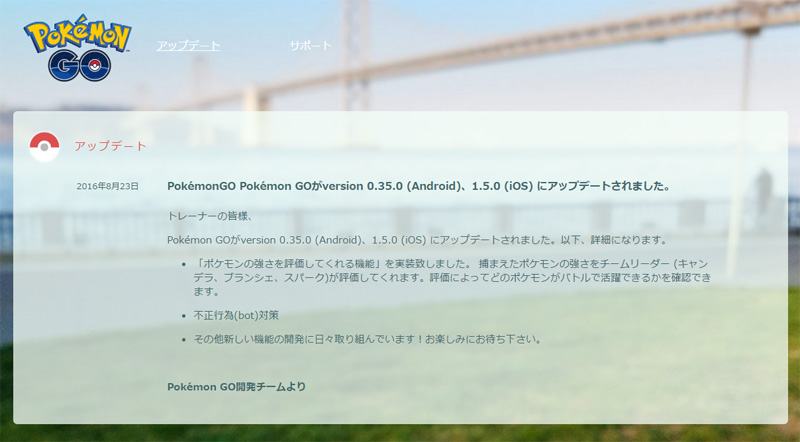Screen dimensions: 800x442
Task: Open the アップデート navigation link
Action: tap(188, 46)
